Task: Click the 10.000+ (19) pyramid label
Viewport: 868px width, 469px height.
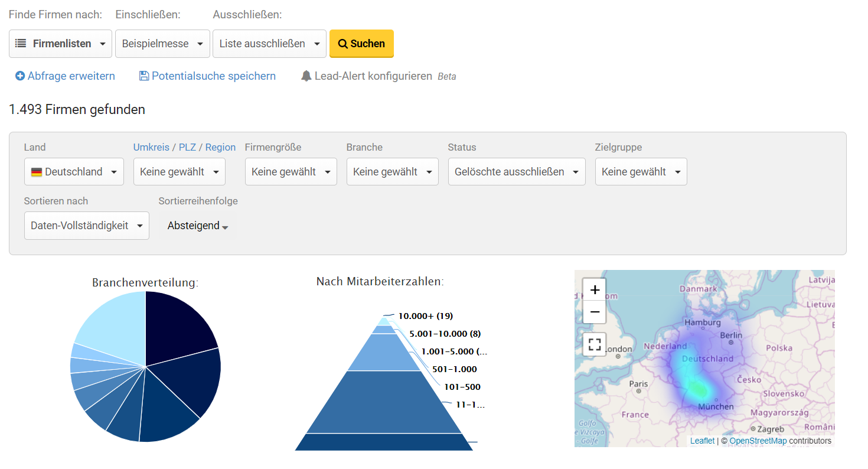Action: pyautogui.click(x=425, y=316)
